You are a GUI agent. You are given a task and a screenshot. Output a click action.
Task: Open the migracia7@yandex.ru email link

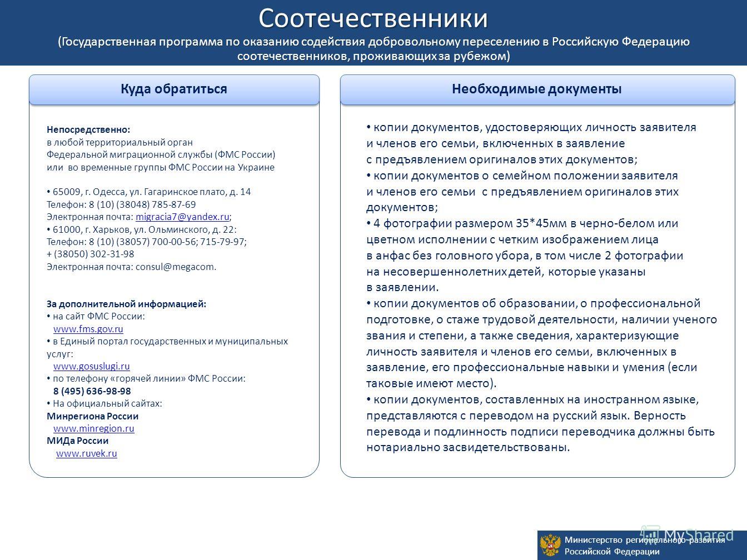[182, 217]
